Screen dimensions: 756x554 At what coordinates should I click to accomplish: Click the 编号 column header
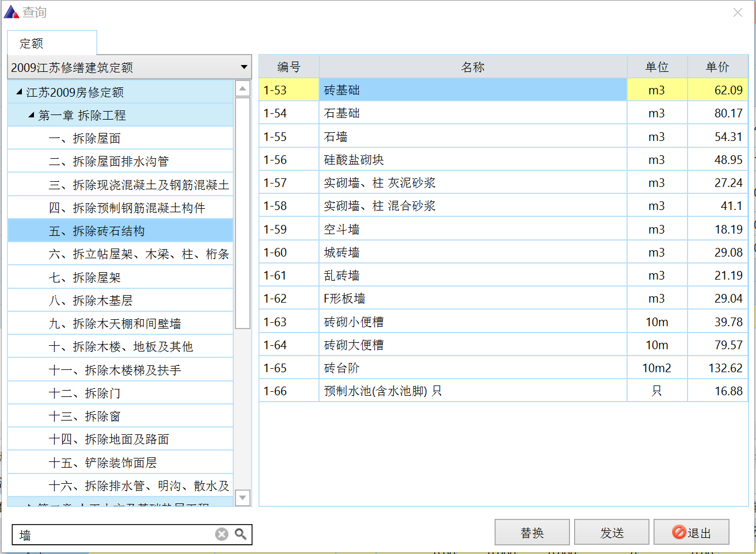pyautogui.click(x=289, y=67)
